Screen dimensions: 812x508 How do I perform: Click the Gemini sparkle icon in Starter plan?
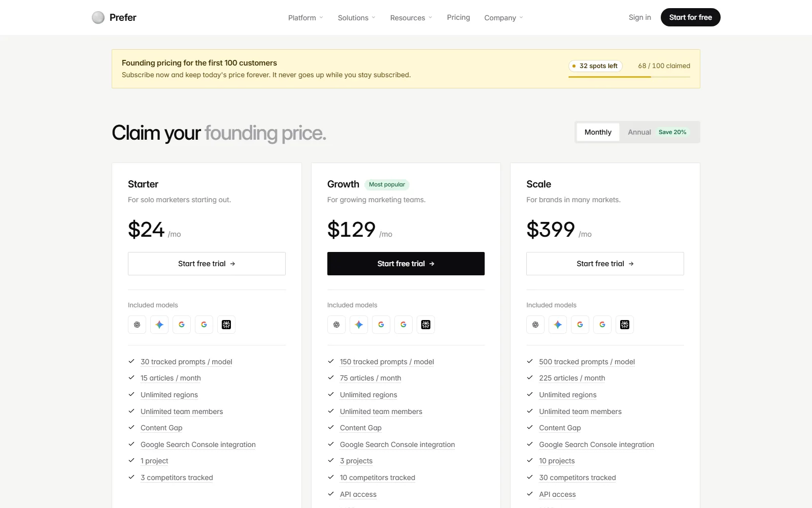(159, 325)
